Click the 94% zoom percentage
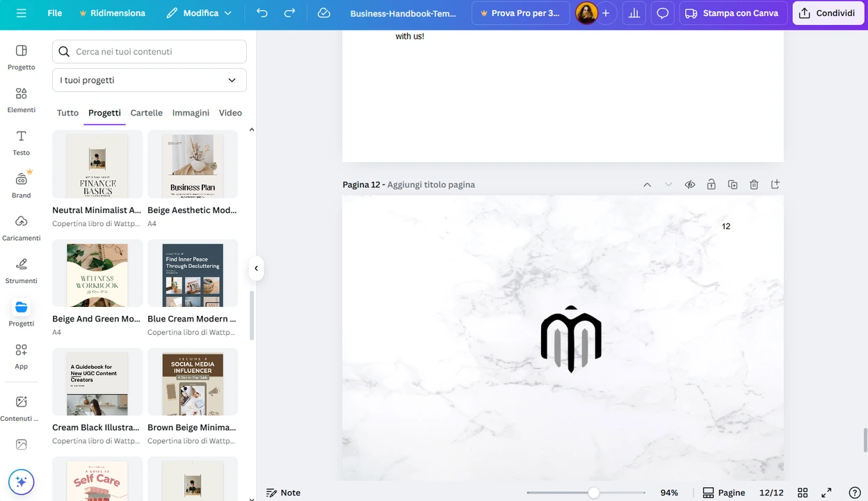The height and width of the screenshot is (501, 868). [x=669, y=493]
